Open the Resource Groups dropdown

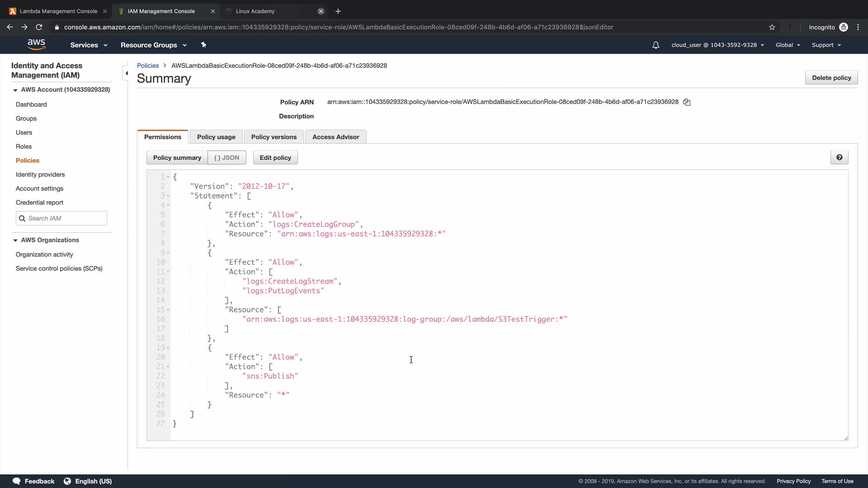point(153,45)
